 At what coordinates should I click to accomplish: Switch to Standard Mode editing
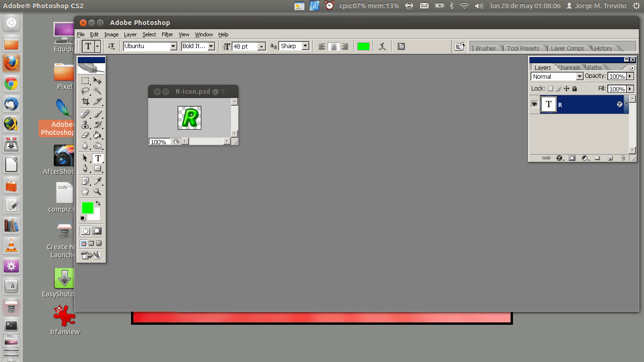pos(85,231)
